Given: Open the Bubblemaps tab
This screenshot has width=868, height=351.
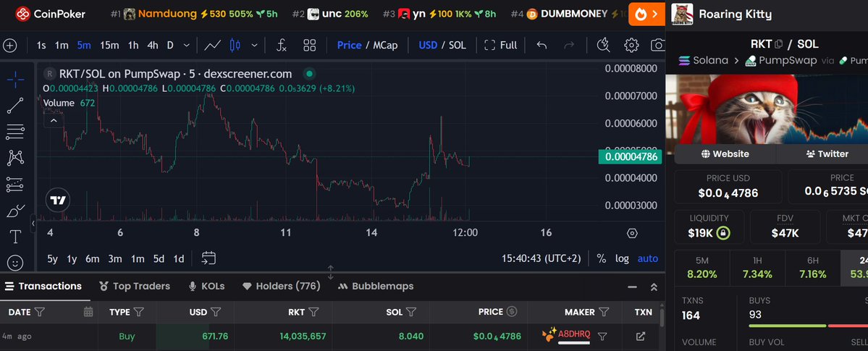Looking at the screenshot, I should [x=376, y=286].
